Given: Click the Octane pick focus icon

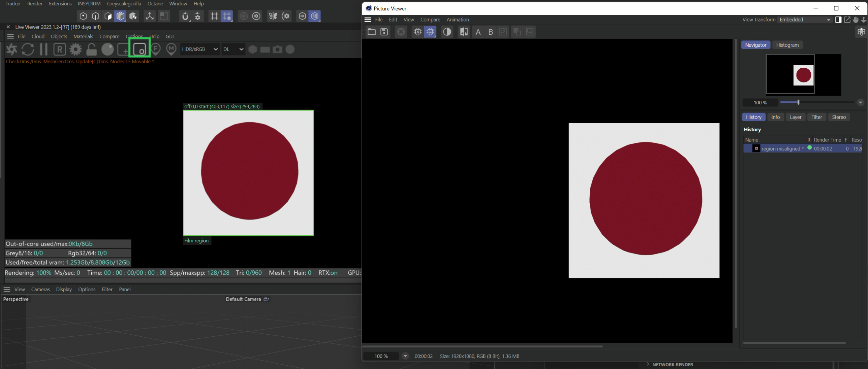Looking at the screenshot, I should (156, 49).
